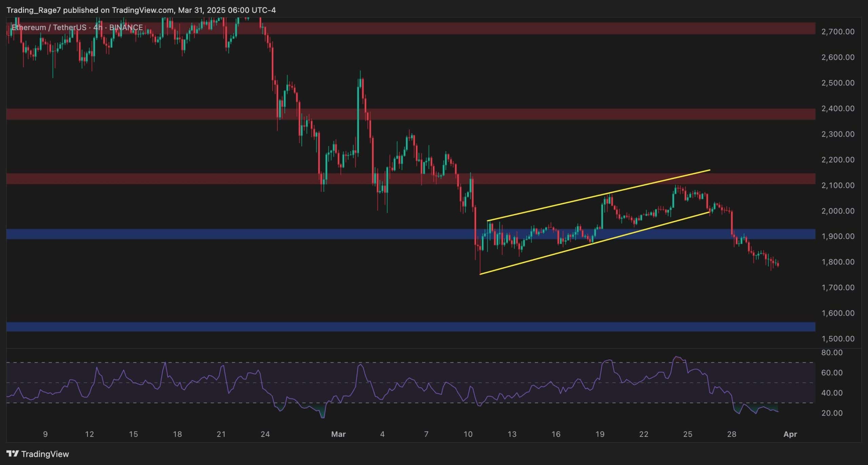This screenshot has height=465, width=868.
Task: Select the 4h timeframe label in the chart legend
Action: [97, 27]
